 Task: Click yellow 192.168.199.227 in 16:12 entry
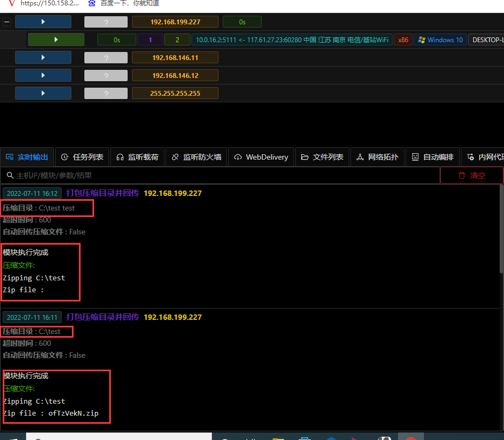(x=173, y=193)
